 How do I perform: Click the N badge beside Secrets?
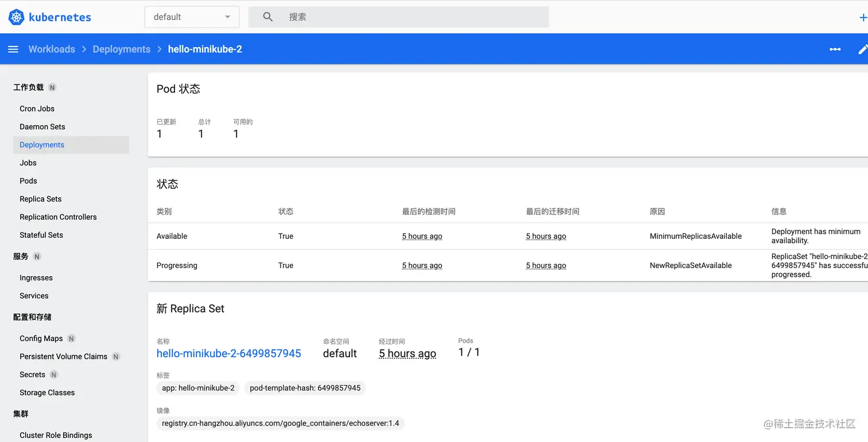tap(54, 375)
